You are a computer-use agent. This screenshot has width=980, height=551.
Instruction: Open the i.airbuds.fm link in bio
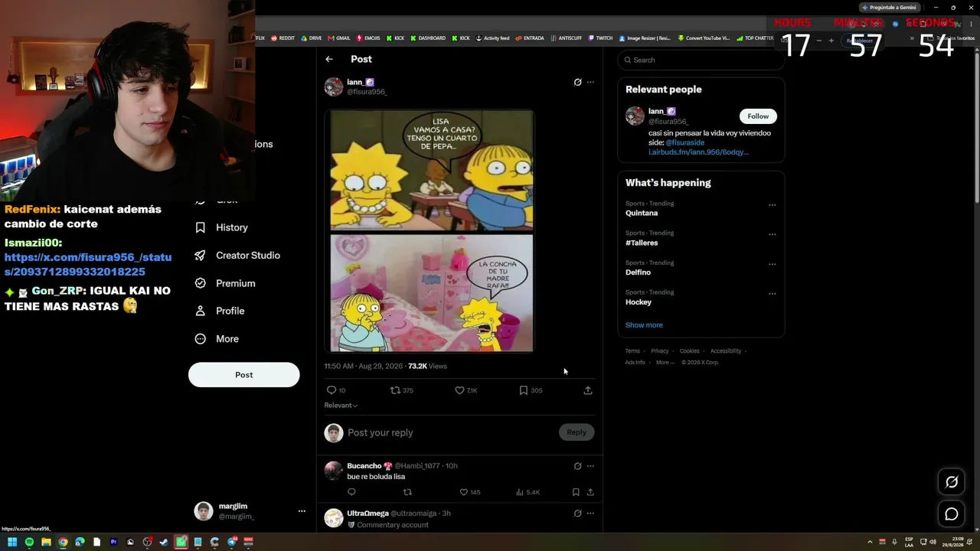click(x=698, y=152)
